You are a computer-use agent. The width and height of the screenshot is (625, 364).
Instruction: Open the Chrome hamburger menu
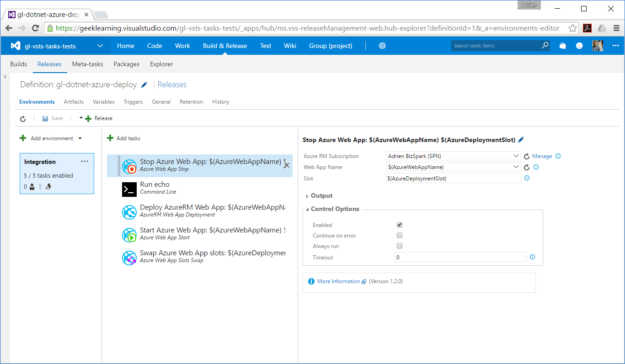pyautogui.click(x=616, y=28)
